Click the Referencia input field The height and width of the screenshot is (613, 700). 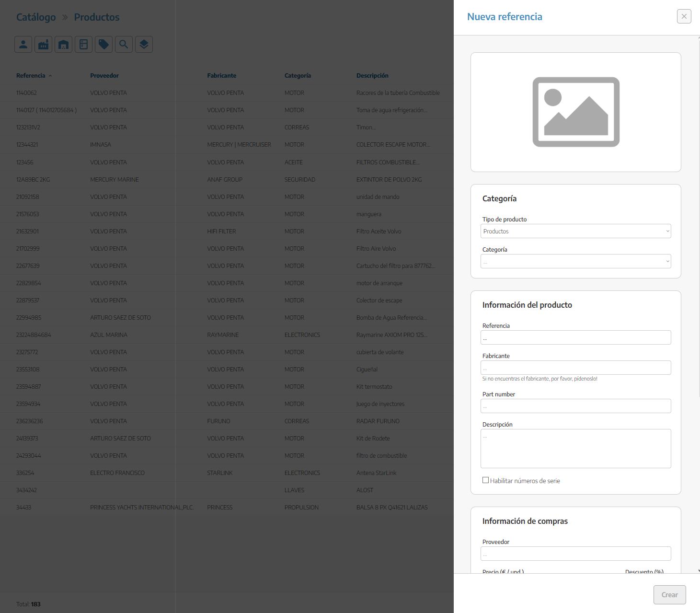[x=576, y=337]
